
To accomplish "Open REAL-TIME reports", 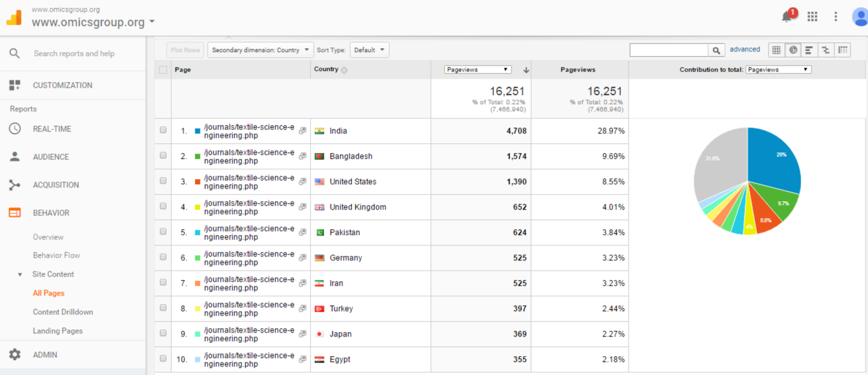I will click(x=52, y=129).
